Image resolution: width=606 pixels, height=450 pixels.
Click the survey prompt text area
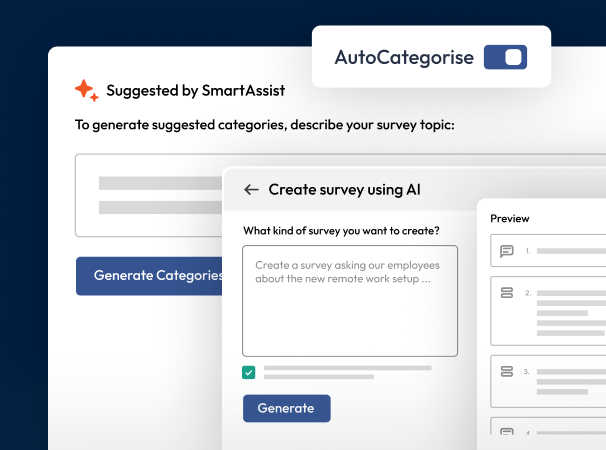click(x=350, y=301)
